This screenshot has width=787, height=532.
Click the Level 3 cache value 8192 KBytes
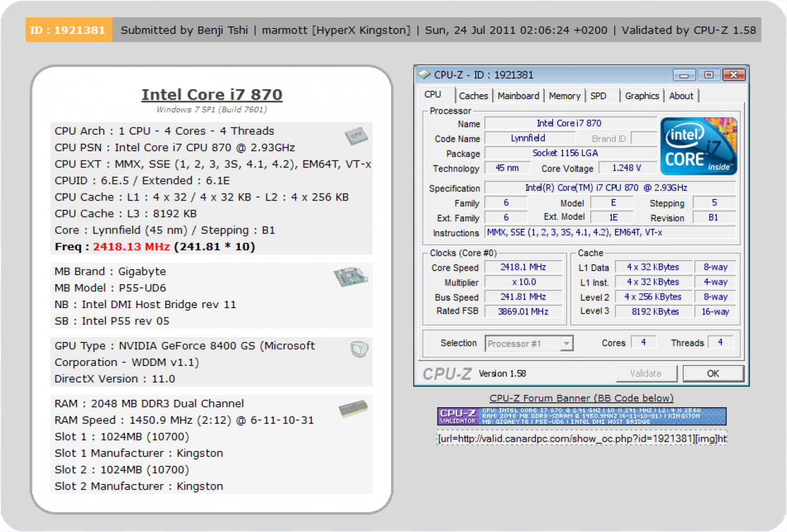point(653,311)
